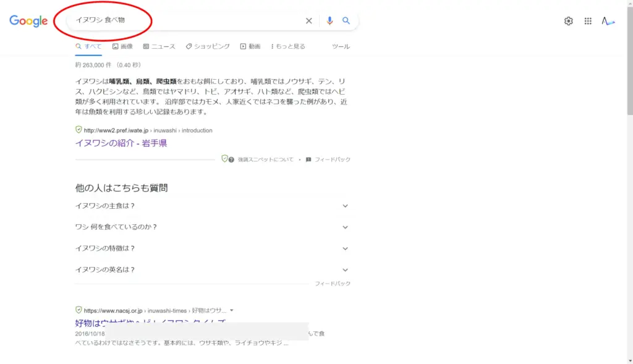Open settings gear icon
Screen dimensions: 633x364
click(569, 21)
